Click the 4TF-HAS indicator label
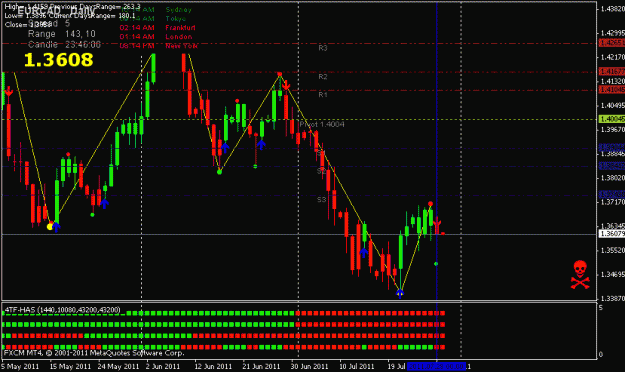 (x=63, y=310)
